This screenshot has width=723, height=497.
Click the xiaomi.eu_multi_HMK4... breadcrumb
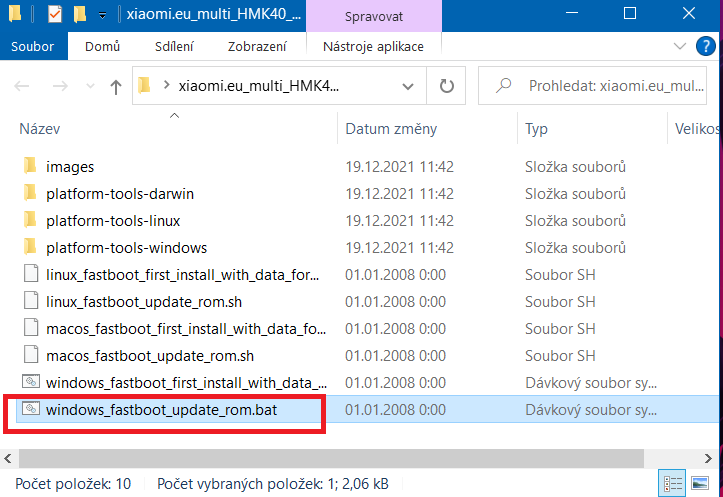259,86
